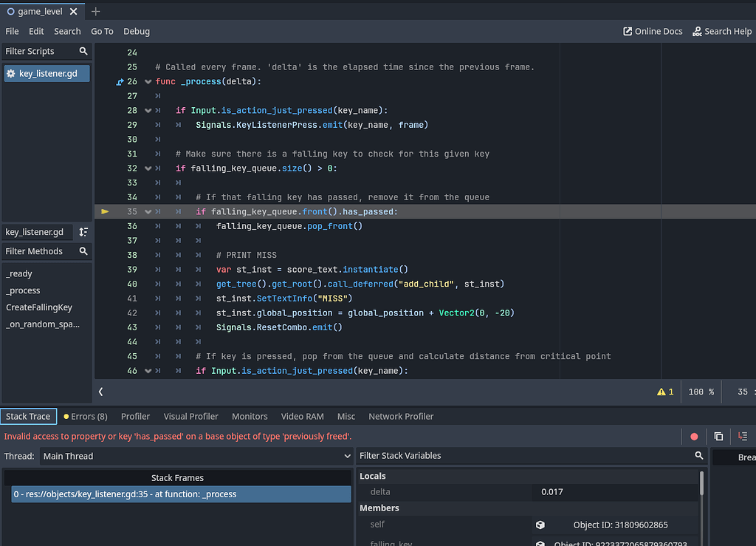Click the Filter Stack Variables search icon
756x546 pixels.
(698, 456)
